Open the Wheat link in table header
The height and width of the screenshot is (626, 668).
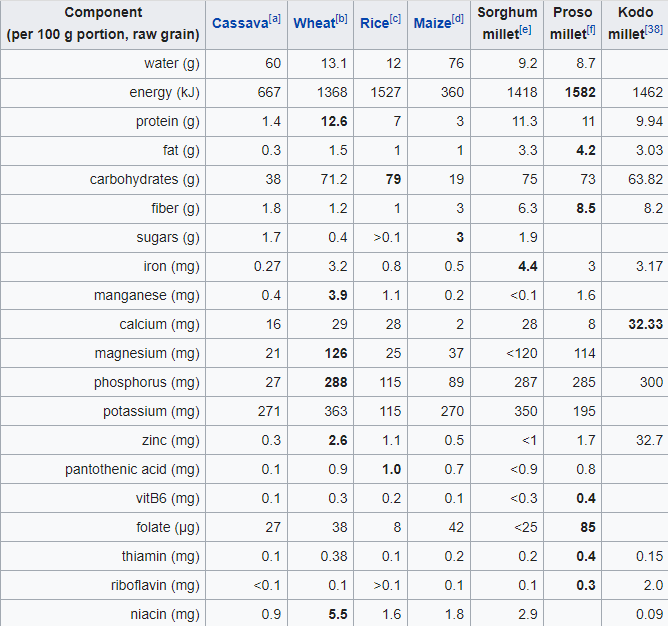pos(314,23)
